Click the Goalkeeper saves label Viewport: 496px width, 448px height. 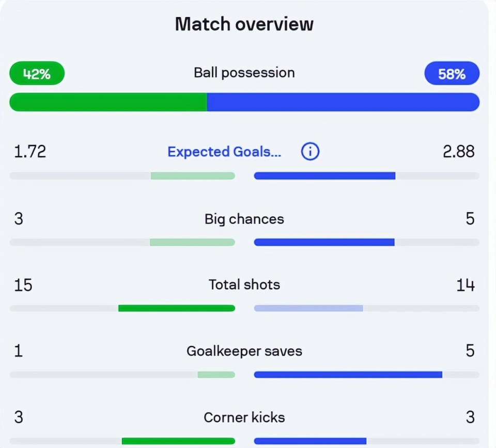point(244,351)
